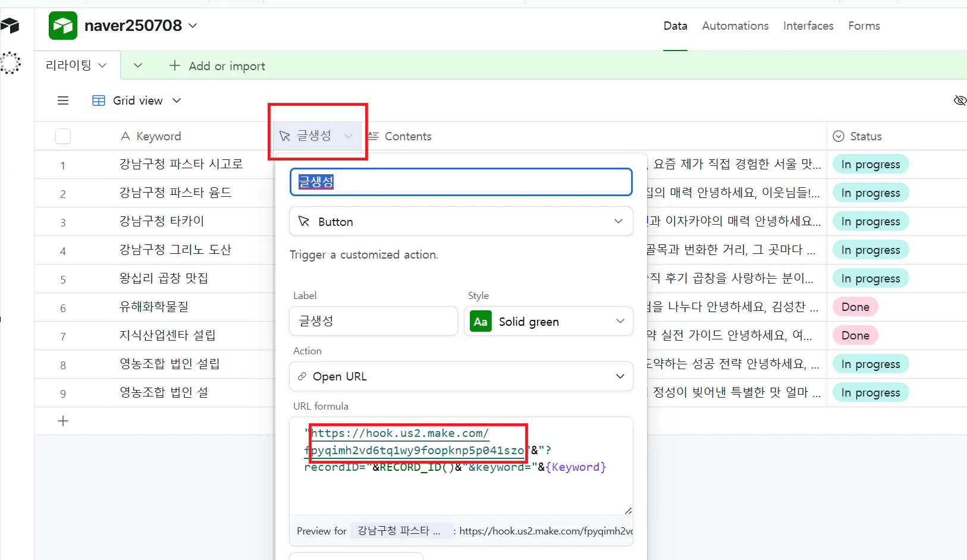Click the Keyword column header

[158, 136]
